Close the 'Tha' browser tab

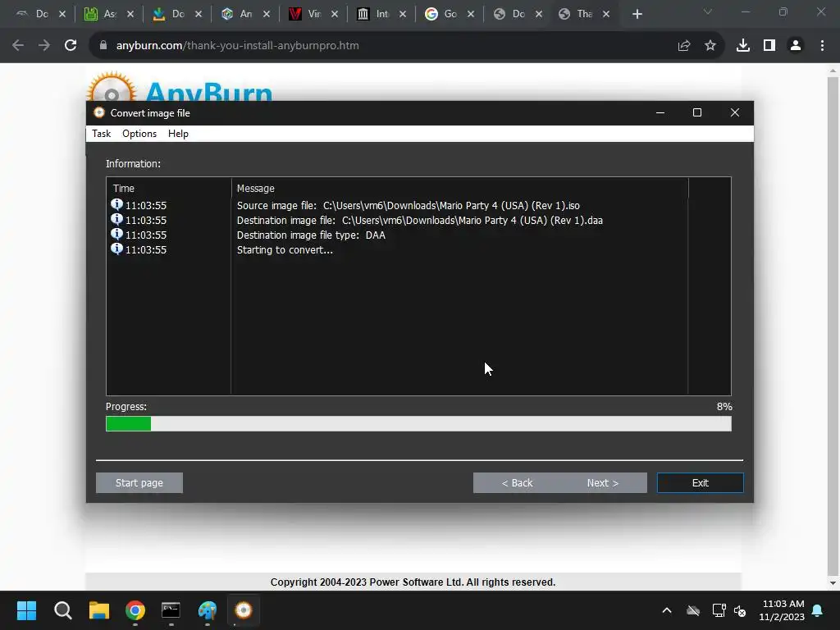(x=606, y=15)
